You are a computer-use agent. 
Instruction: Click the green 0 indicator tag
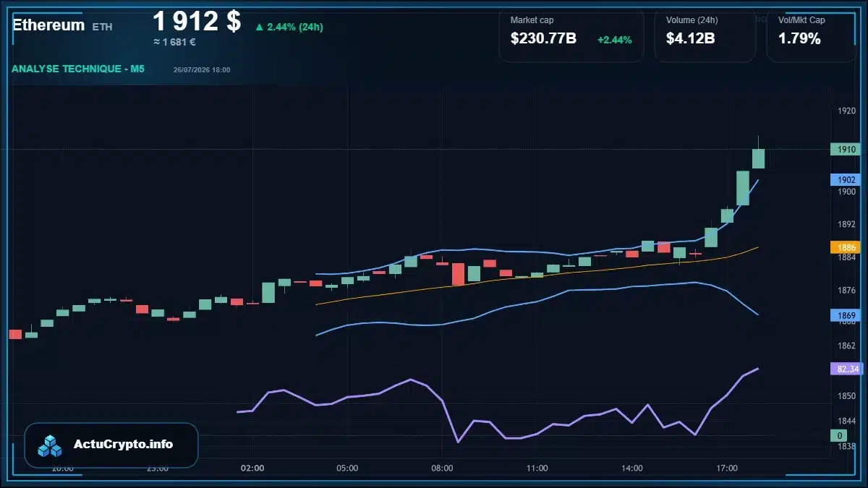coord(839,435)
